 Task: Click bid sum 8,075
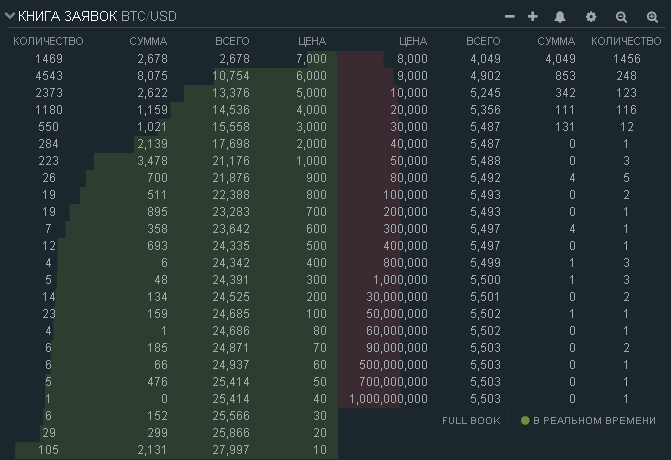click(152, 76)
